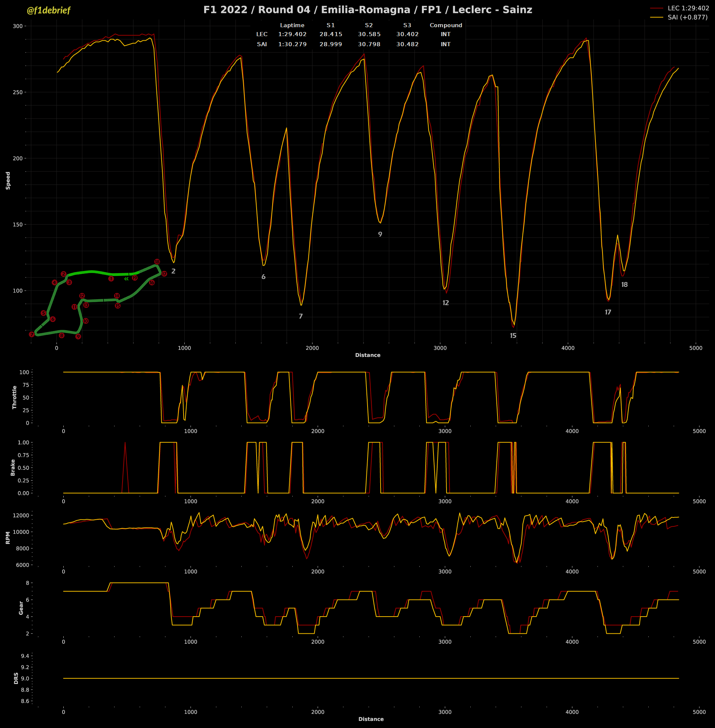Click corner 7 label on speed trace

pos(301,316)
